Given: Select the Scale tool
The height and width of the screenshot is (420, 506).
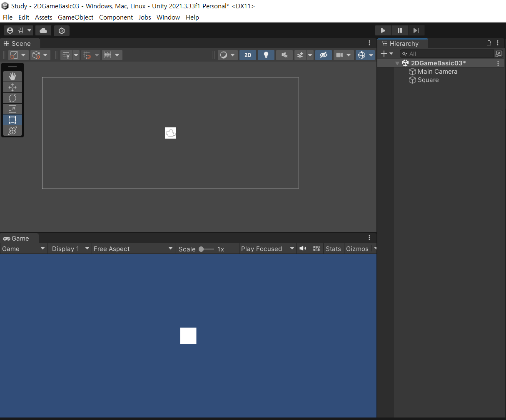Looking at the screenshot, I should click(x=12, y=109).
